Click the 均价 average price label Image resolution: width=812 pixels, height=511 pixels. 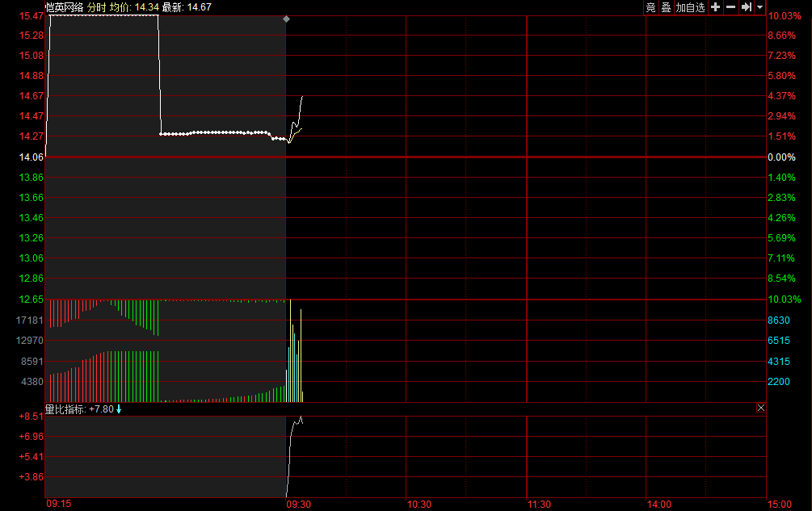[x=120, y=6]
